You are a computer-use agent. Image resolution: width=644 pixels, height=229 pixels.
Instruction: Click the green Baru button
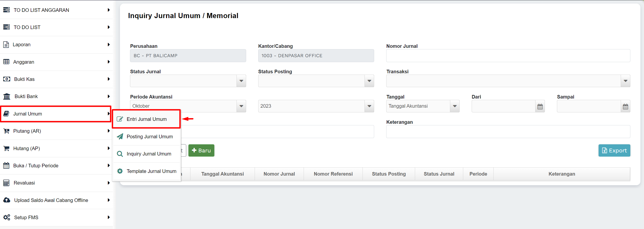point(201,150)
